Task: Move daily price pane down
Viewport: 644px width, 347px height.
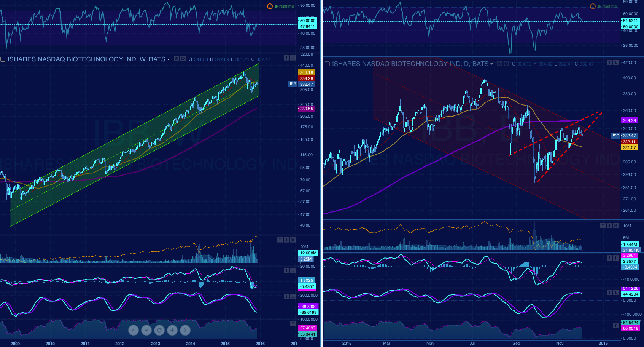Action: tap(616, 62)
